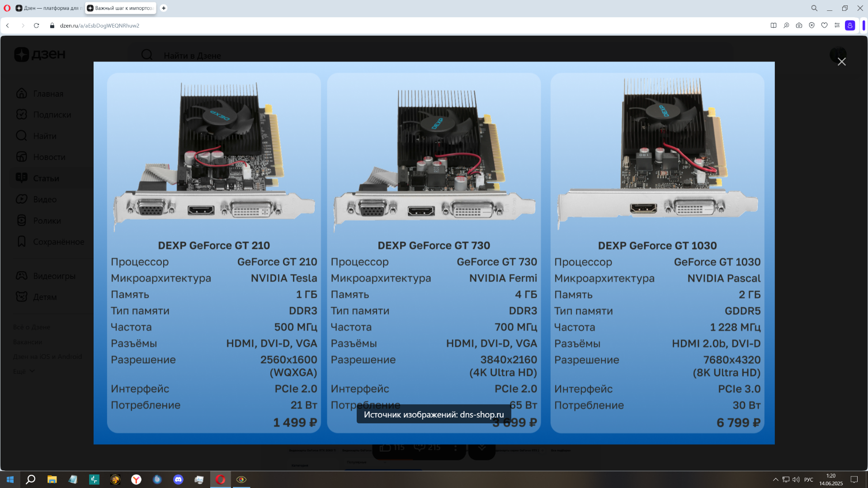Screen dimensions: 868x488
Task: Close the image lightbox with the X
Action: pos(841,61)
